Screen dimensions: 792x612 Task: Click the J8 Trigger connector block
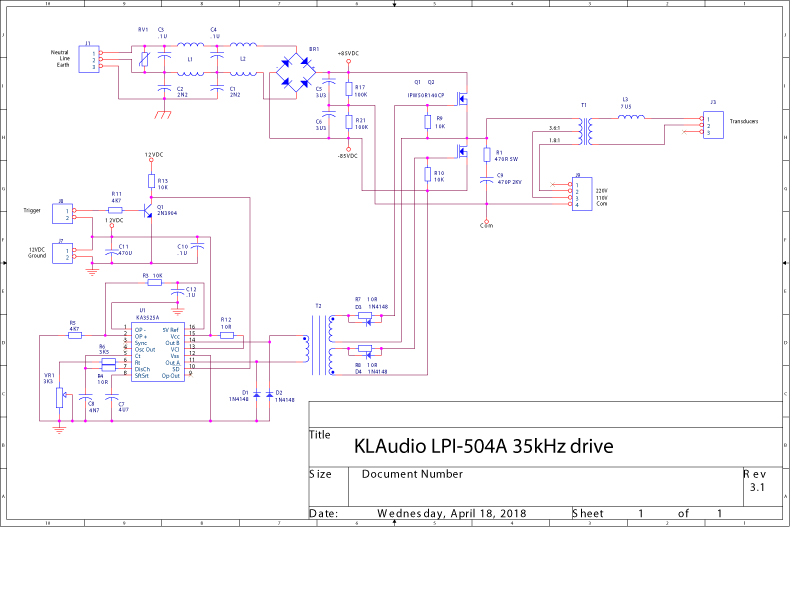pos(62,214)
